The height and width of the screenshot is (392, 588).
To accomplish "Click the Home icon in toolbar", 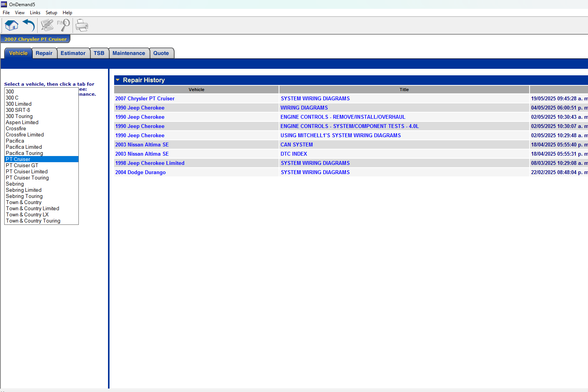I will (x=12, y=26).
